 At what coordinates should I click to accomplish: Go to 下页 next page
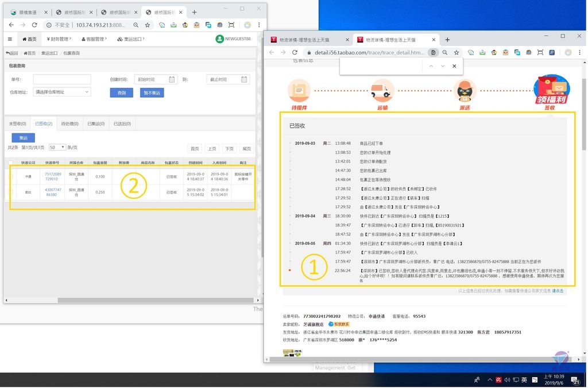229,149
